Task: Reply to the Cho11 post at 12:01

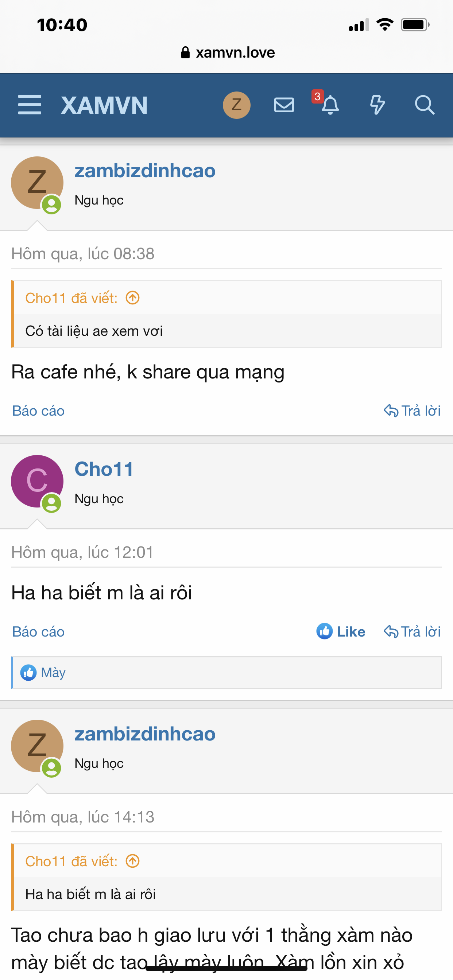Action: [x=412, y=631]
